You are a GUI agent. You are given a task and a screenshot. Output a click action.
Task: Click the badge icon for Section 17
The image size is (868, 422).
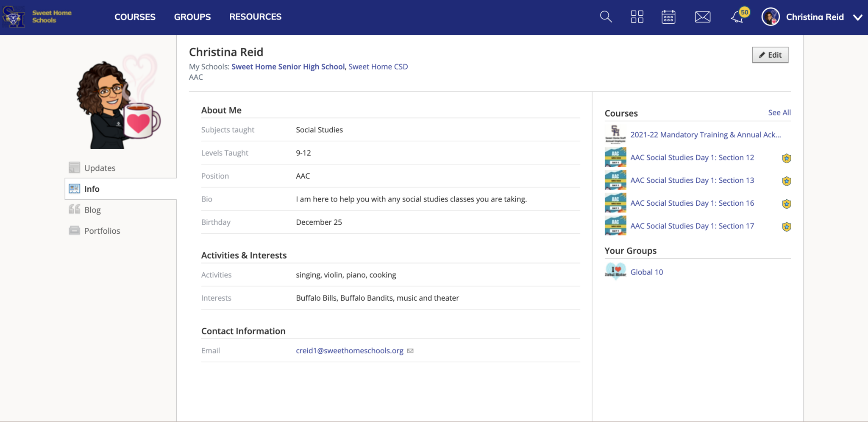(786, 226)
